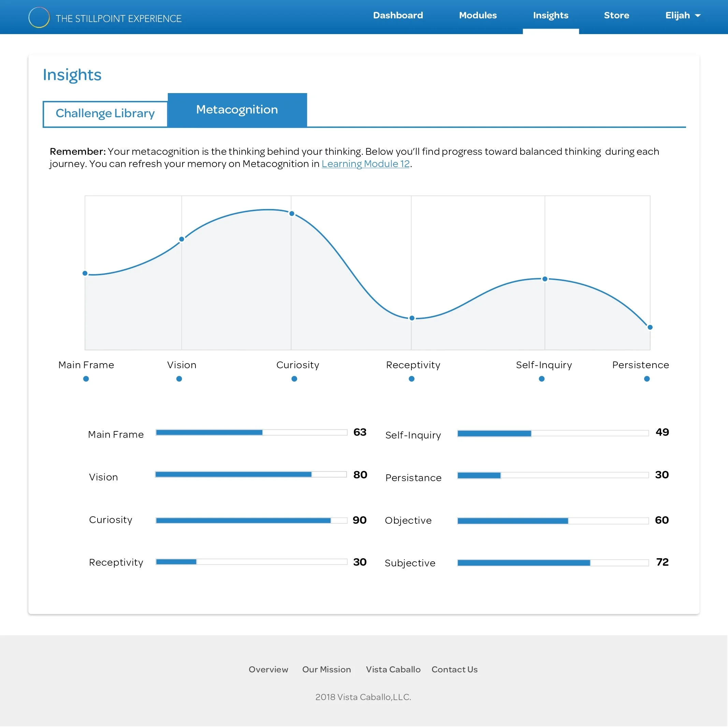Click the Subjective progress bar

click(x=553, y=563)
